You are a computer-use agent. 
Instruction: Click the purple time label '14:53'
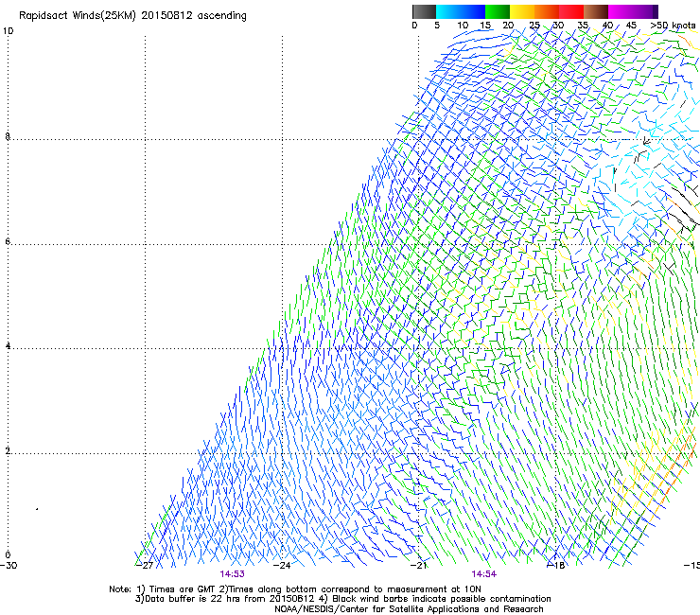click(x=232, y=574)
